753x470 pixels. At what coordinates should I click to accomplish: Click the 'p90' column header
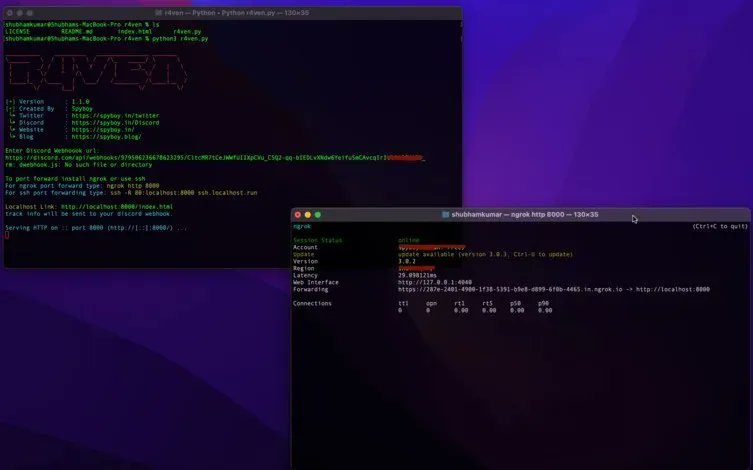pos(543,303)
